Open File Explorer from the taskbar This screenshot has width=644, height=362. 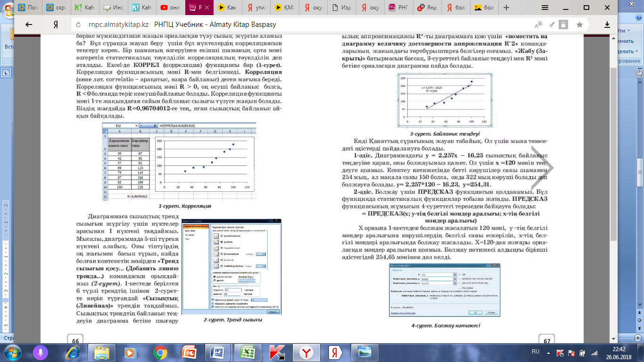[102, 353]
